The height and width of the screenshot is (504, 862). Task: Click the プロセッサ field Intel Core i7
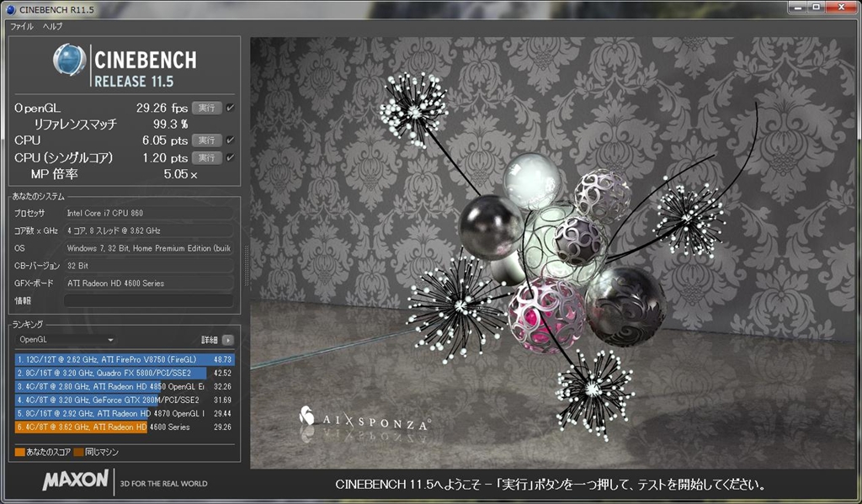[148, 213]
